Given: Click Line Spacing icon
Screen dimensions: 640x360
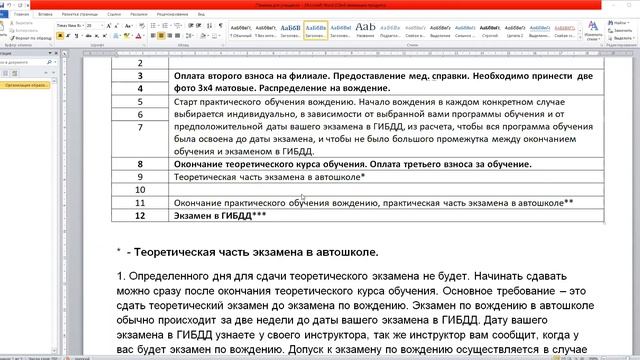Looking at the screenshot, I should coord(189,36).
